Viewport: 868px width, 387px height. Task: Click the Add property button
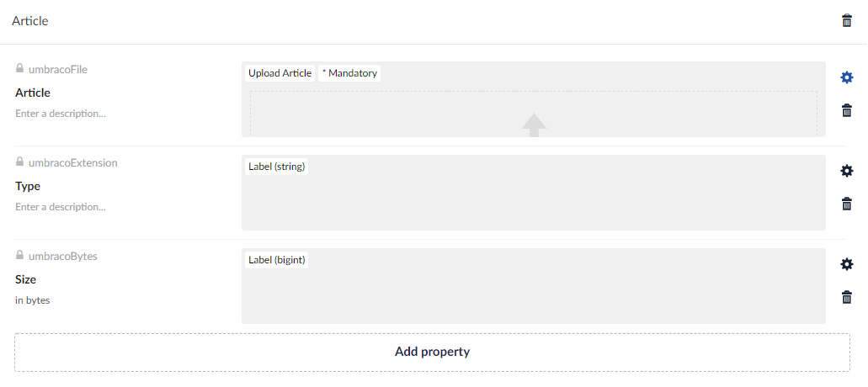(433, 353)
